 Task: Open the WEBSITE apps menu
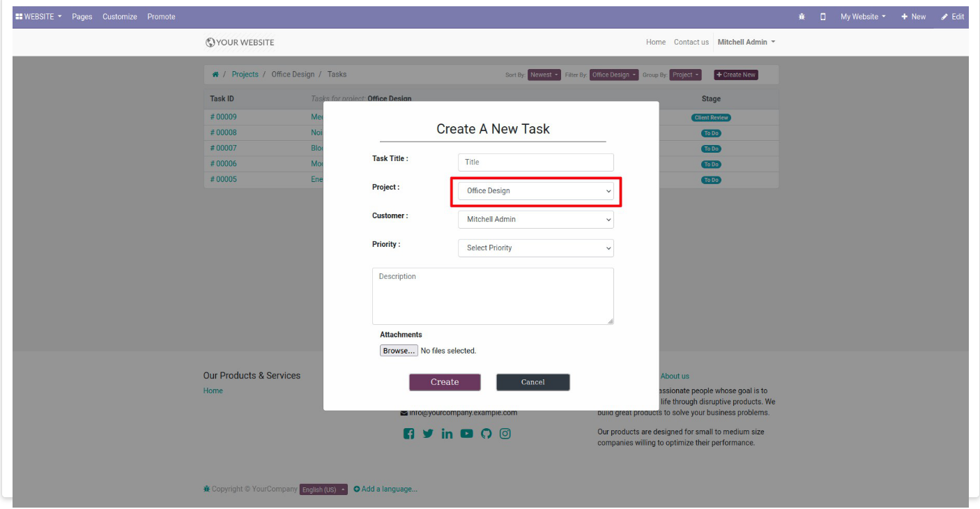(x=38, y=17)
